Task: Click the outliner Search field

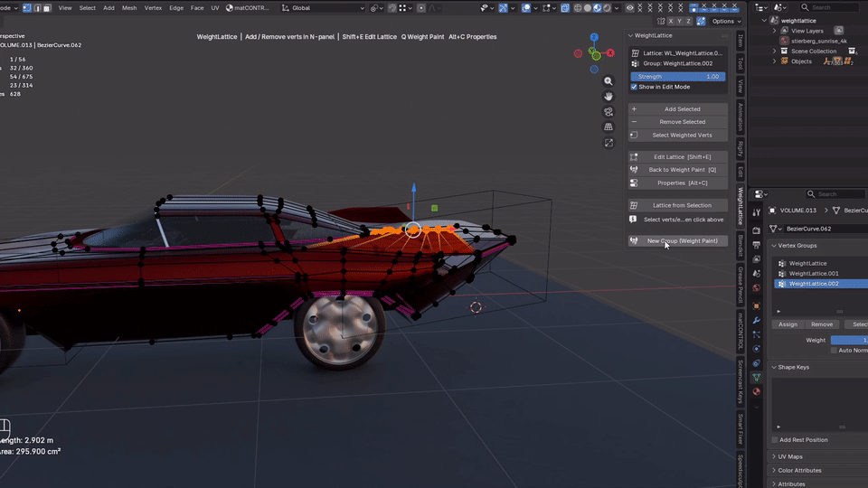Action: 830,7
